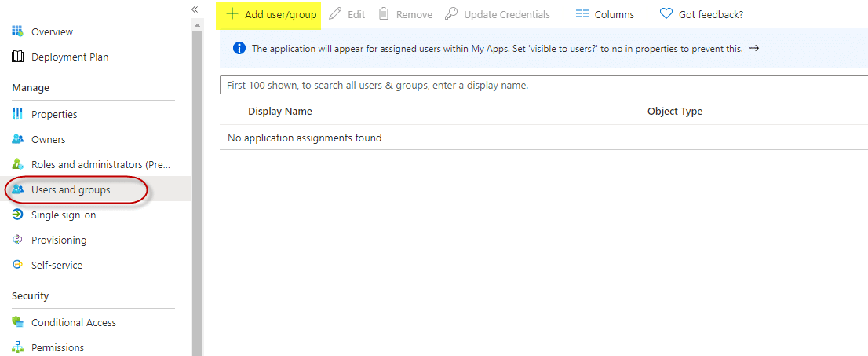Click the Provisioning icon
The width and height of the screenshot is (868, 356).
point(17,240)
